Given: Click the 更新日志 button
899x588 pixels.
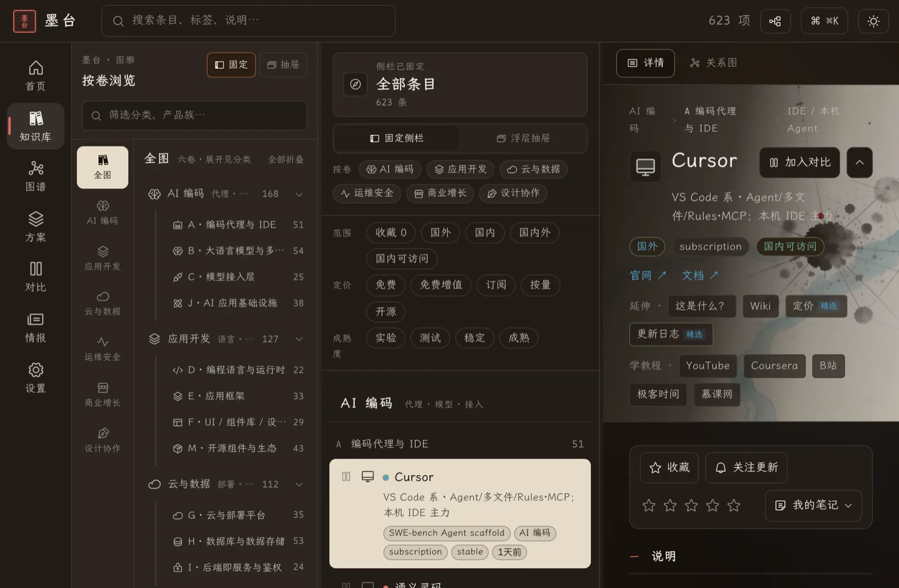Looking at the screenshot, I should (671, 334).
